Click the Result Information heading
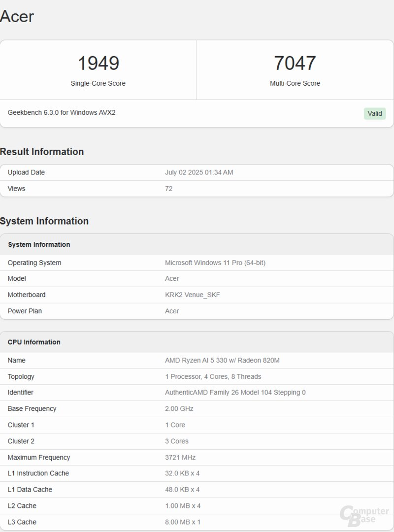This screenshot has width=394, height=532. (x=42, y=152)
